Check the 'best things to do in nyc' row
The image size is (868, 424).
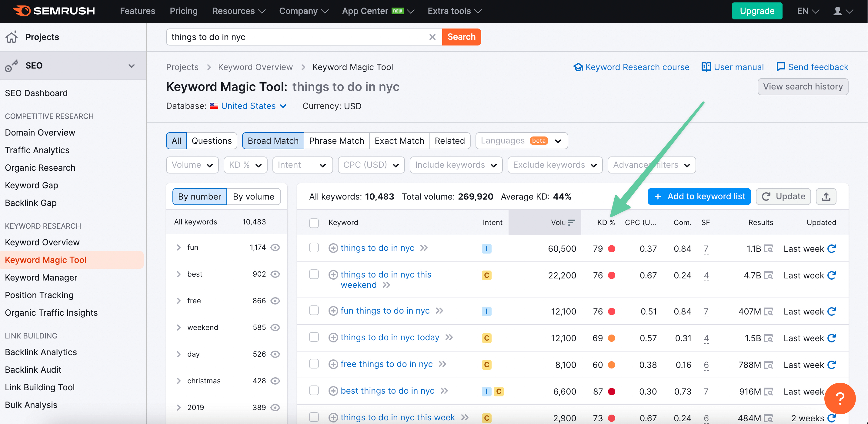click(314, 391)
